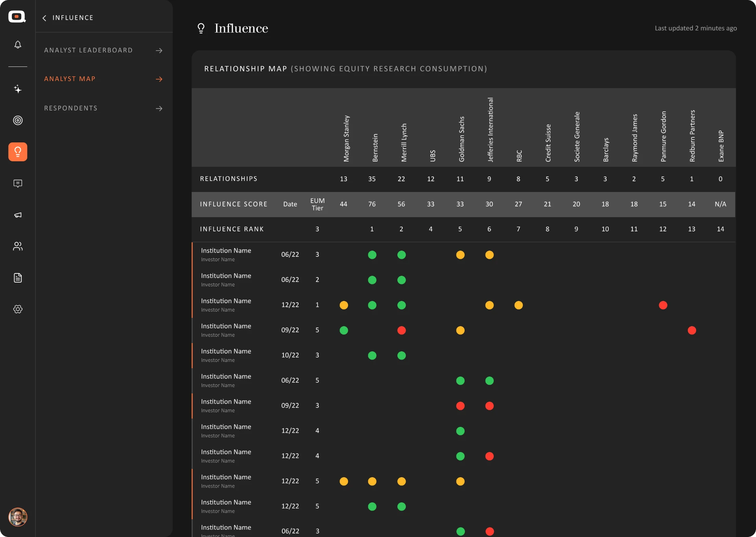Click the red Panmure Gordon dot

663,305
